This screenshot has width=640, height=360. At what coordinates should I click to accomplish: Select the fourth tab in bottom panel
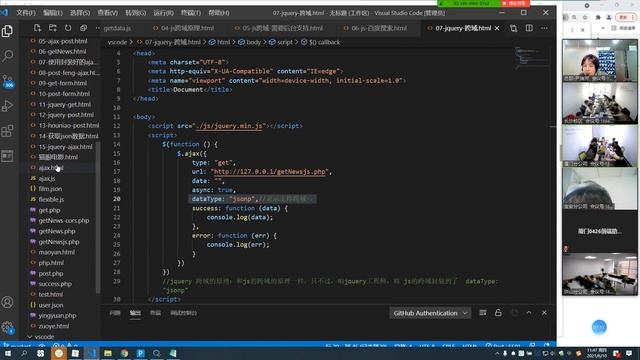pos(183,313)
